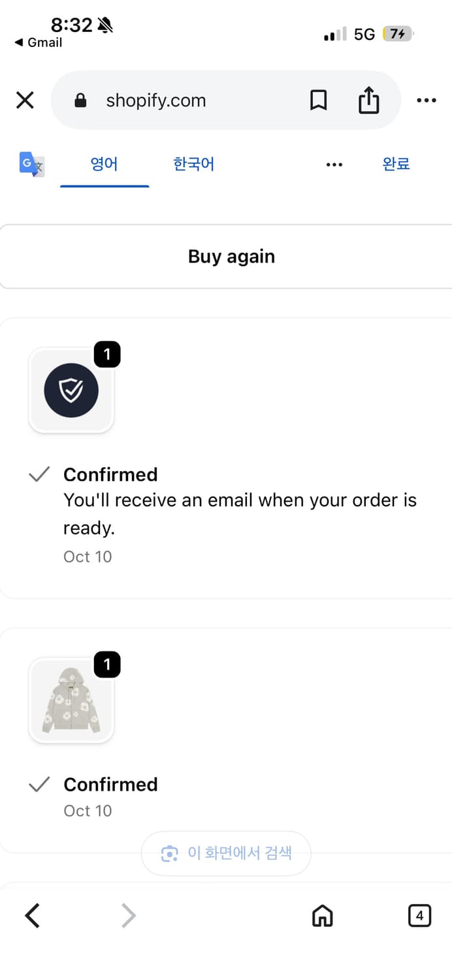Close the in-app browser with X
The image size is (452, 980).
(25, 100)
